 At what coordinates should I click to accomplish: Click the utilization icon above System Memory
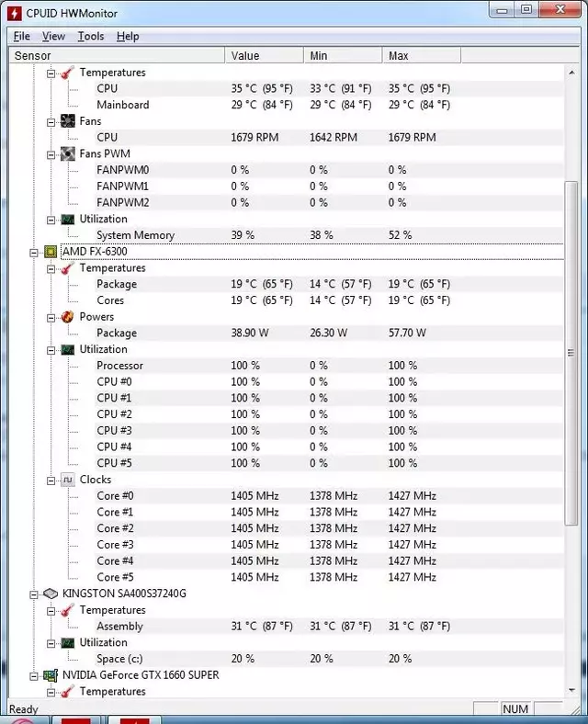click(x=68, y=220)
